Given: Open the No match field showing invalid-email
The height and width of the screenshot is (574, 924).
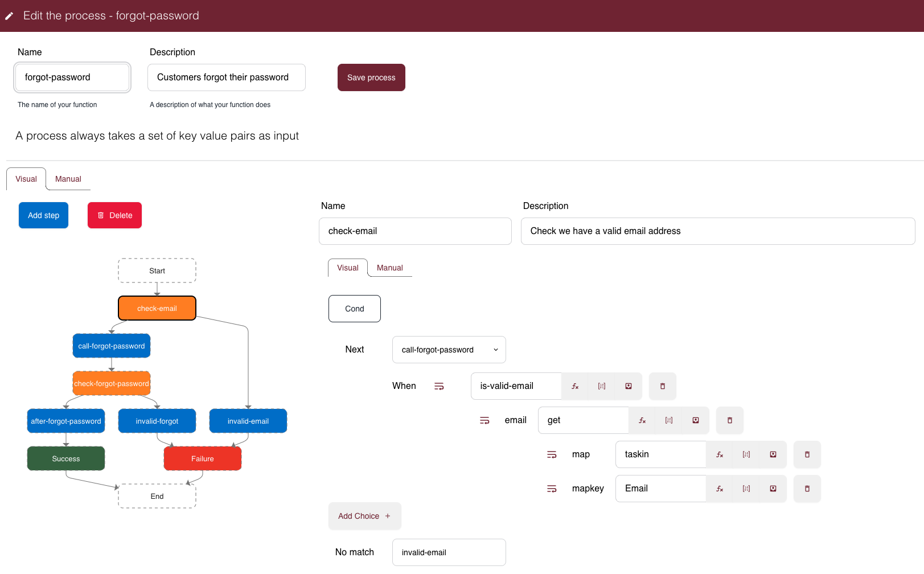Looking at the screenshot, I should (449, 552).
